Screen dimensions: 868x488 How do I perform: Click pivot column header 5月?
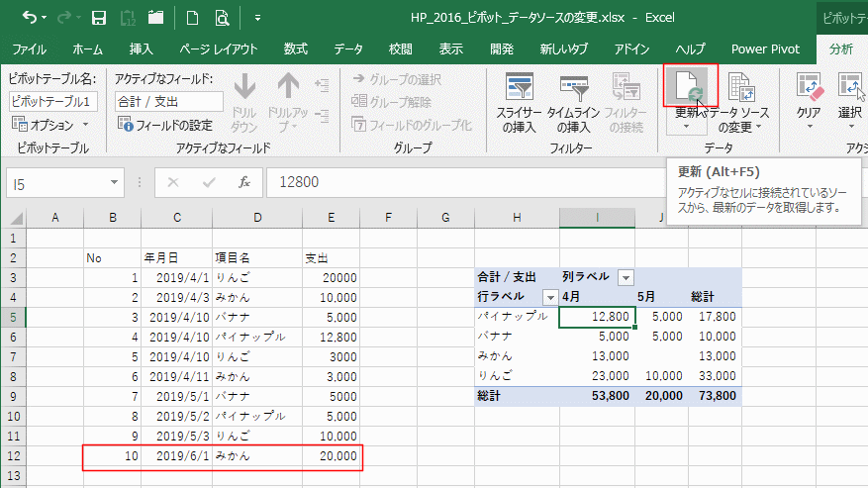point(661,297)
